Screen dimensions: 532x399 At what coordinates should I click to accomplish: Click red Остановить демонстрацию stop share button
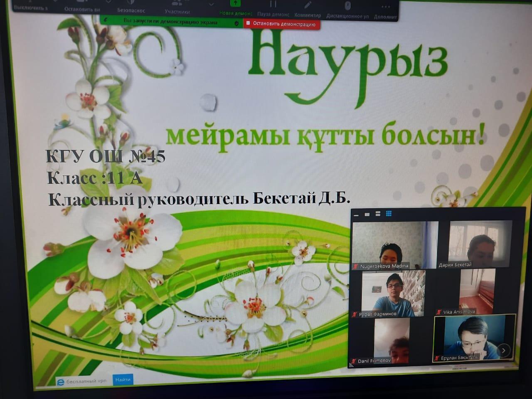pos(281,24)
